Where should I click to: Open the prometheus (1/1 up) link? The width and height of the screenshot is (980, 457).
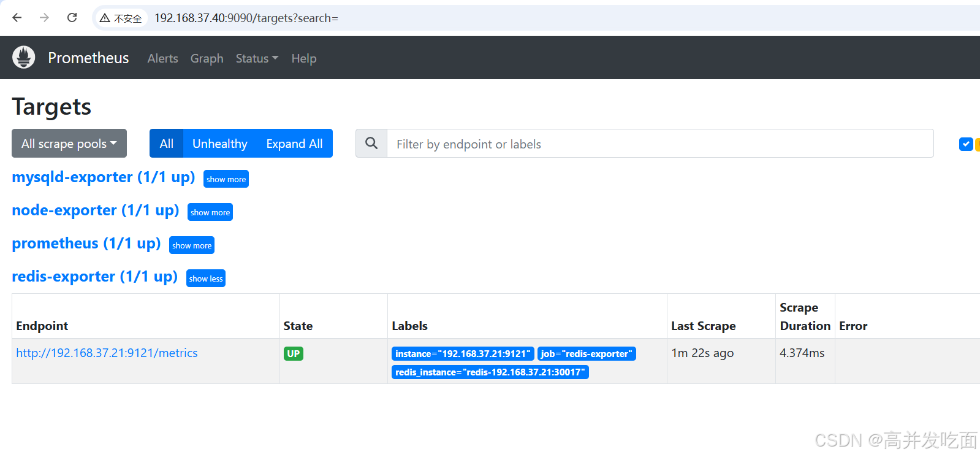coord(86,244)
